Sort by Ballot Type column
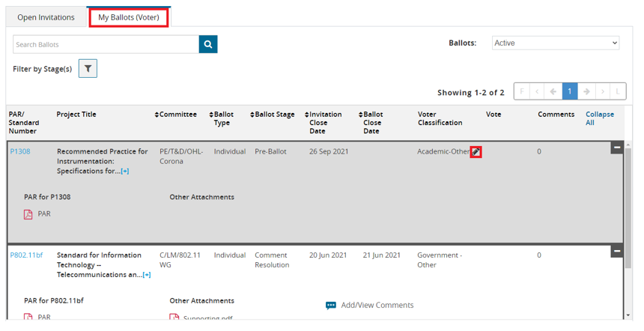 [222, 118]
